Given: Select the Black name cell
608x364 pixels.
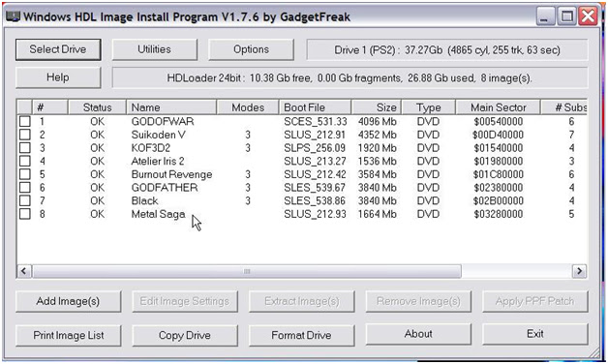Looking at the screenshot, I should pos(144,200).
